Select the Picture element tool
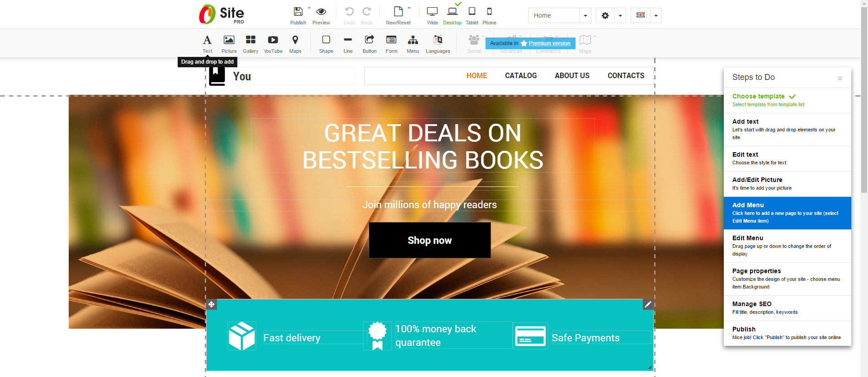868x377 pixels. pos(229,40)
